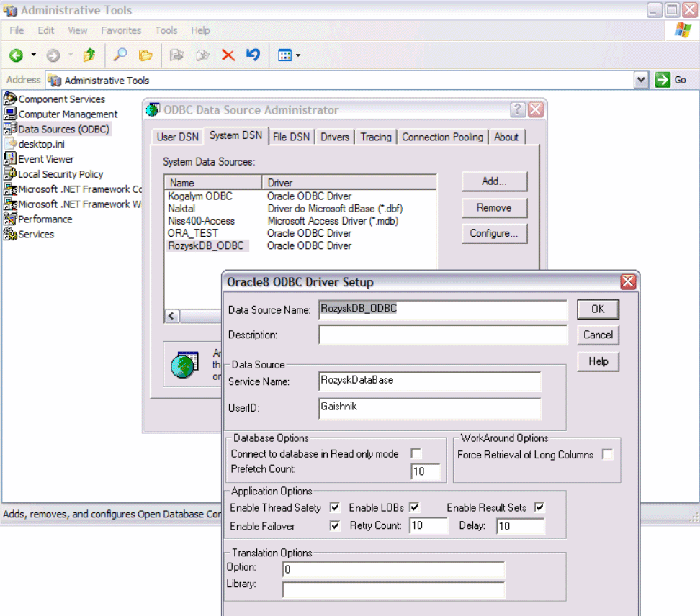The width and height of the screenshot is (700, 616).
Task: Click Cancel in Oracle8 Driver Setup
Action: pyautogui.click(x=598, y=335)
